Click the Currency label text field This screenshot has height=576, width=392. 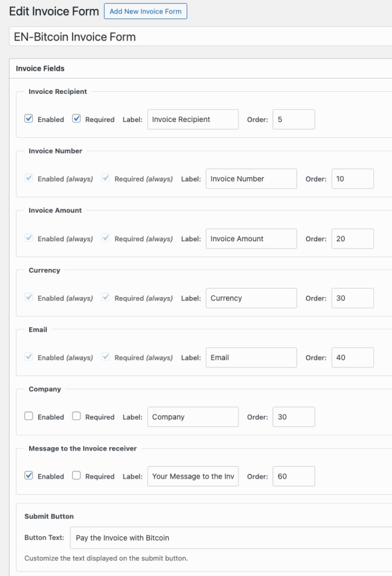tap(251, 298)
